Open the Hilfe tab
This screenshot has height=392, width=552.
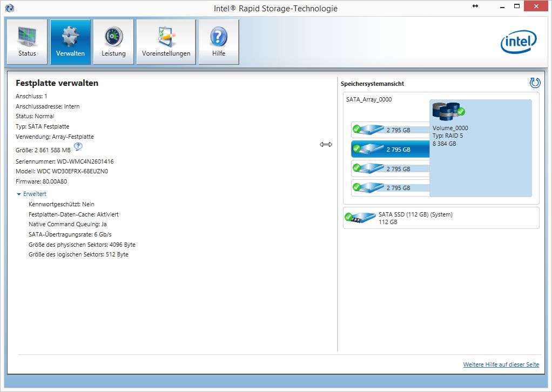point(219,42)
